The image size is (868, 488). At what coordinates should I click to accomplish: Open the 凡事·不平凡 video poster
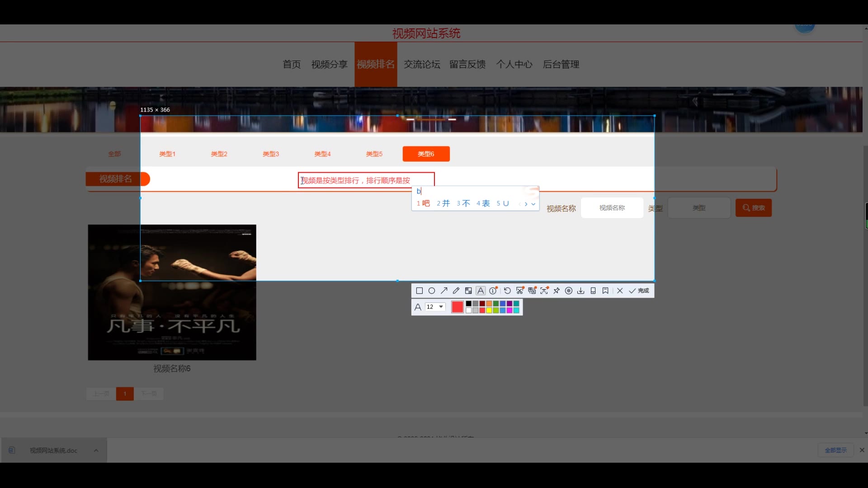[x=172, y=292]
